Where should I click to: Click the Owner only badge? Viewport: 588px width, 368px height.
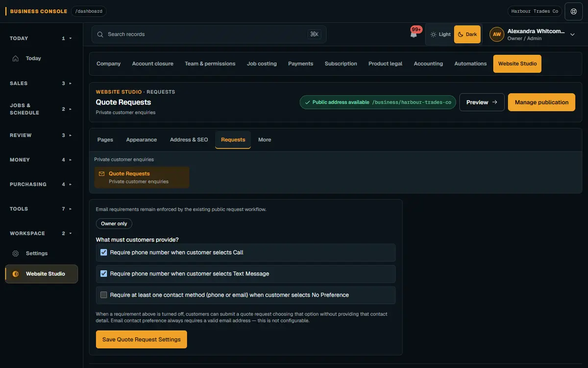click(x=114, y=224)
